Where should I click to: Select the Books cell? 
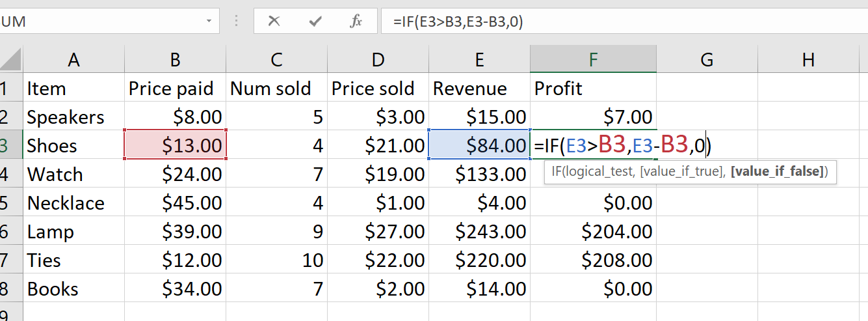[x=73, y=288]
